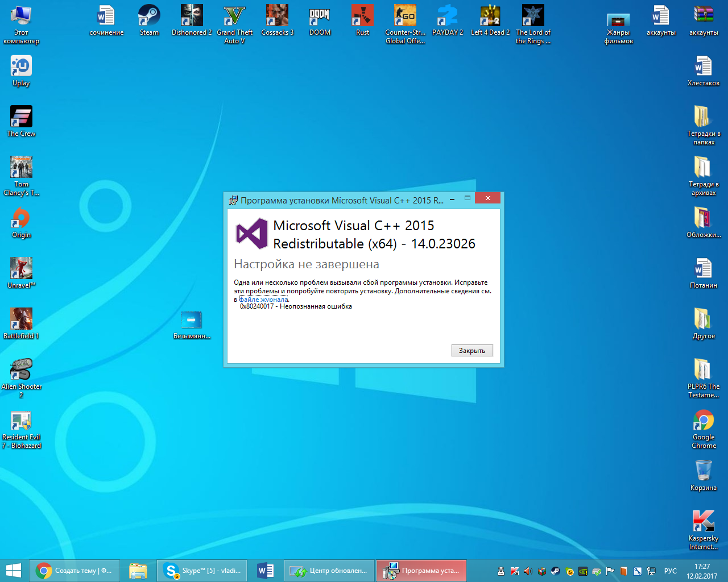Open File Explorer from the taskbar
This screenshot has width=728, height=582.
click(138, 571)
